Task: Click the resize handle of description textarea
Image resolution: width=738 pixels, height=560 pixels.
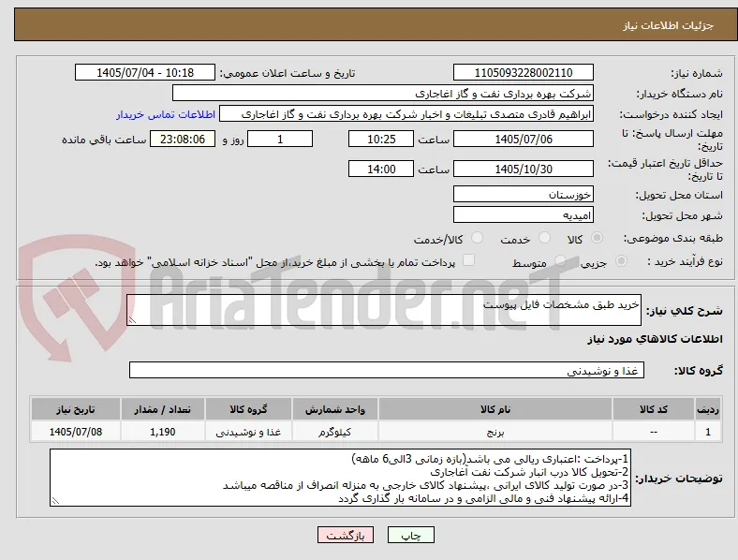Action: pyautogui.click(x=132, y=320)
